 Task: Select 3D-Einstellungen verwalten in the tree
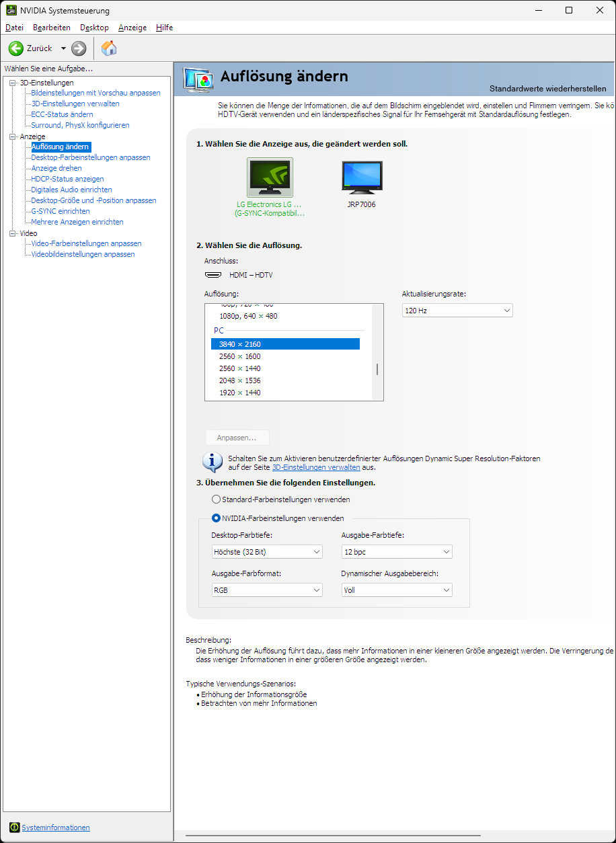[x=75, y=104]
